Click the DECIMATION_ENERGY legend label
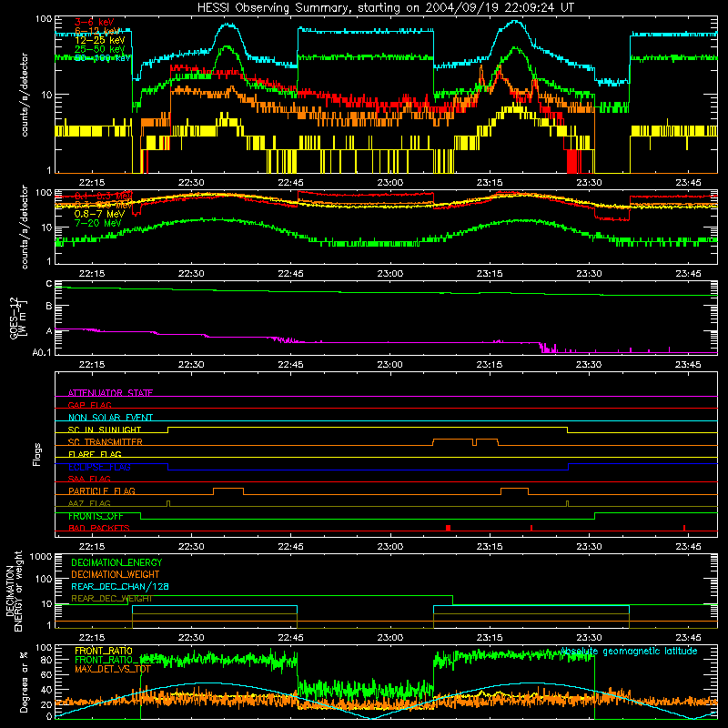Viewport: 728px width, 728px height. pyautogui.click(x=116, y=562)
